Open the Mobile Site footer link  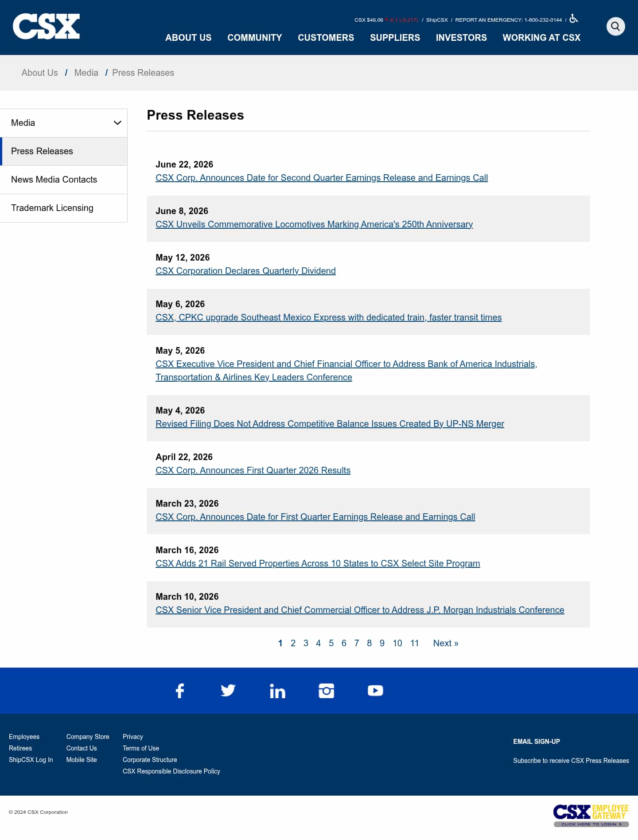tap(82, 760)
